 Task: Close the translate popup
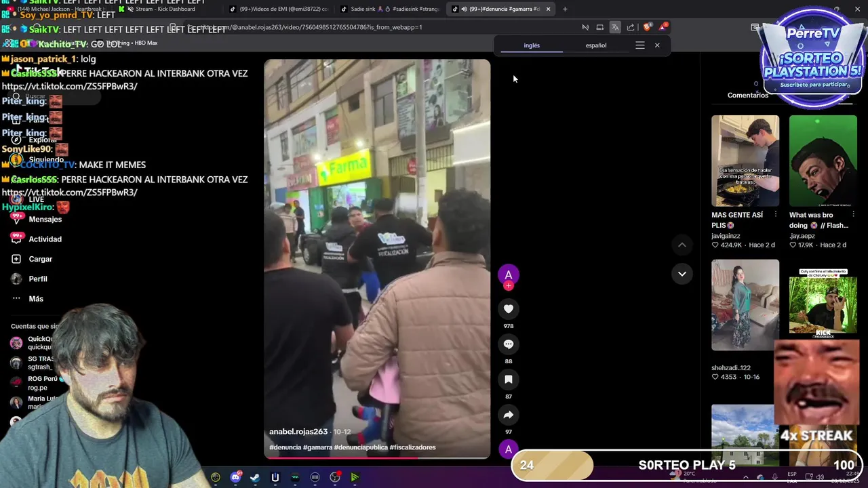click(657, 45)
